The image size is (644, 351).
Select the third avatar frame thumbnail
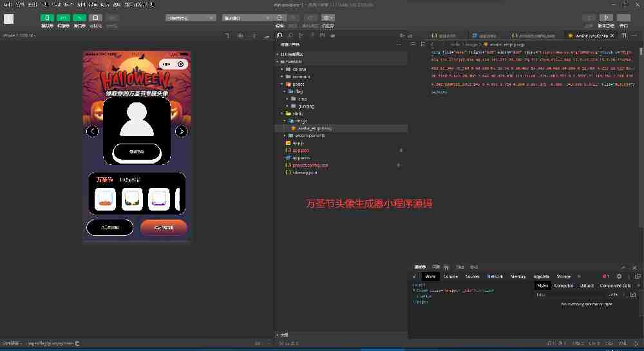pyautogui.click(x=159, y=199)
